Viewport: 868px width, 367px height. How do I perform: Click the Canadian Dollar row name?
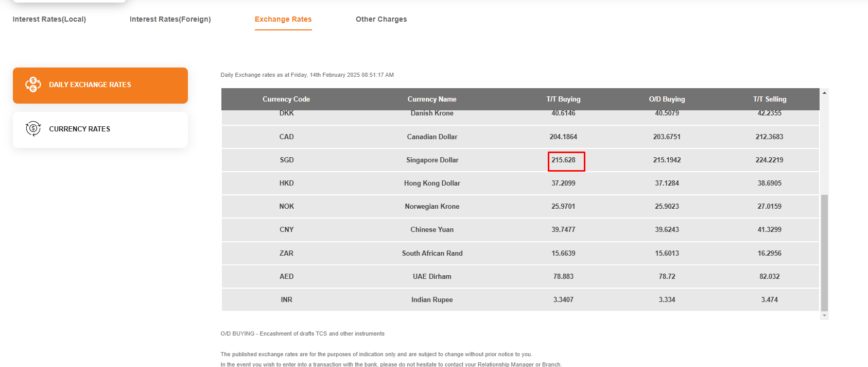[432, 137]
